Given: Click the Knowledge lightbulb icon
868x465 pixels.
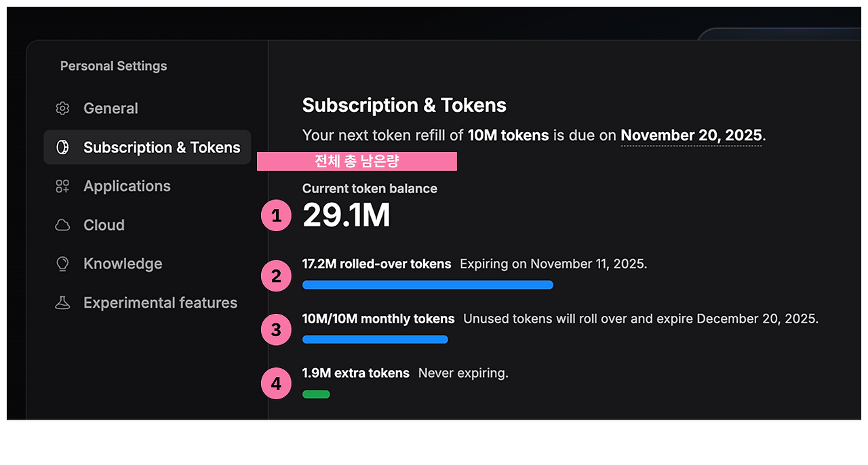Looking at the screenshot, I should 62,264.
